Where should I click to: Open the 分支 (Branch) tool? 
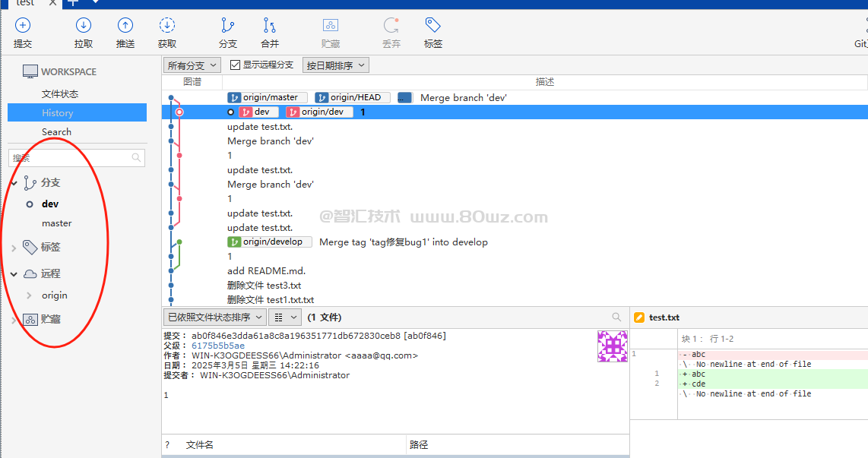(228, 27)
